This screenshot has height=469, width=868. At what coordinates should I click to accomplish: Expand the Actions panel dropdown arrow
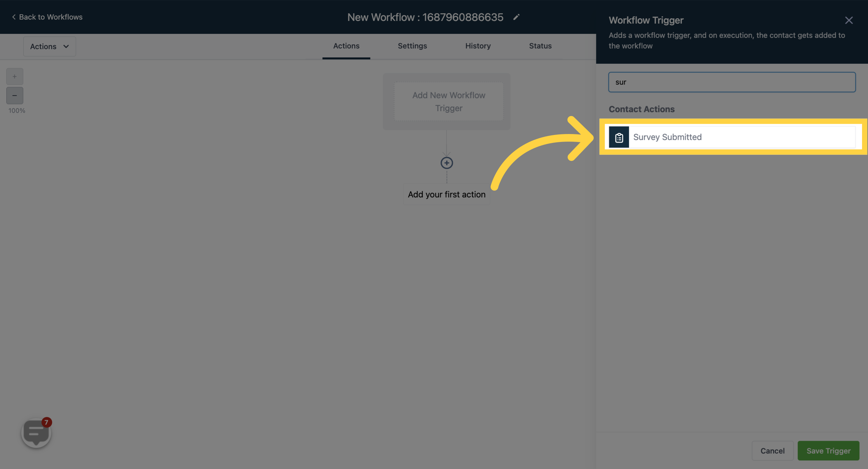click(65, 46)
